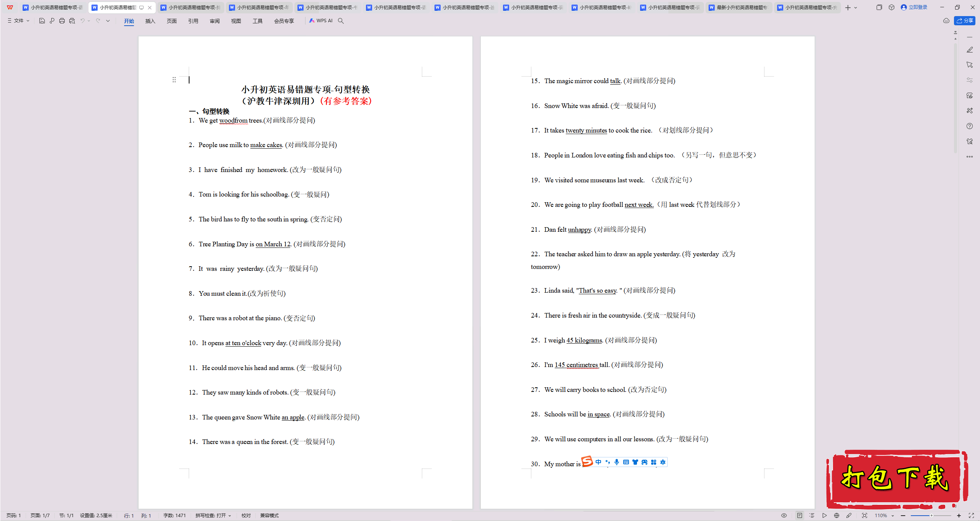This screenshot has width=980, height=521.
Task: Add a new document tab
Action: [848, 8]
